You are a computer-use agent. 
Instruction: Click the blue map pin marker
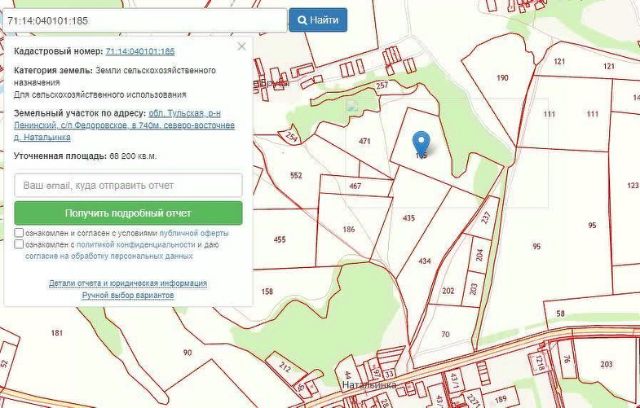tap(421, 143)
